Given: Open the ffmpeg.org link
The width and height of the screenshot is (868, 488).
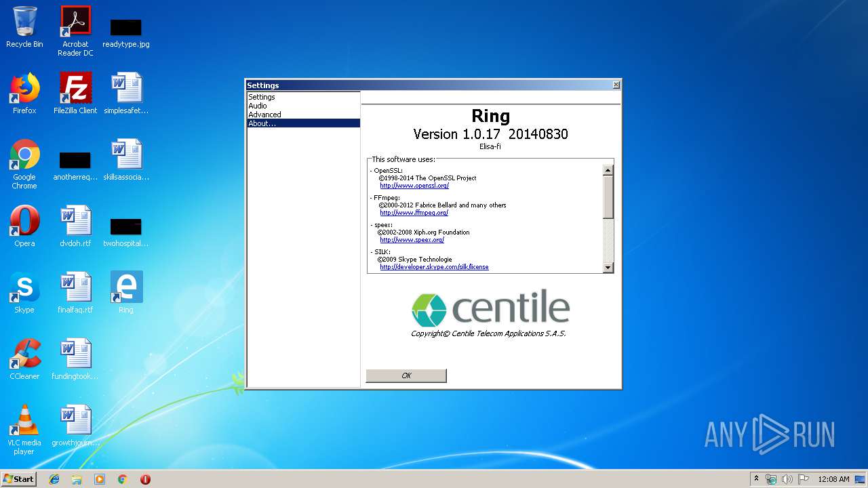Looking at the screenshot, I should click(x=414, y=213).
